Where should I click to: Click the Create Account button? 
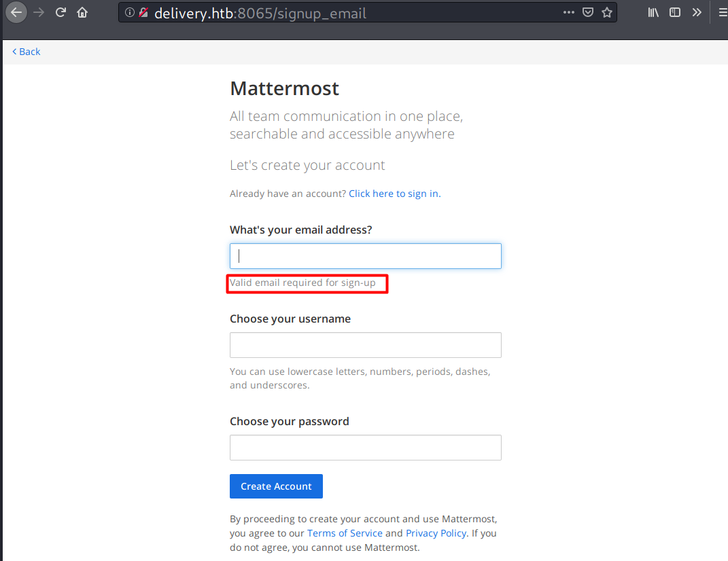pos(276,486)
